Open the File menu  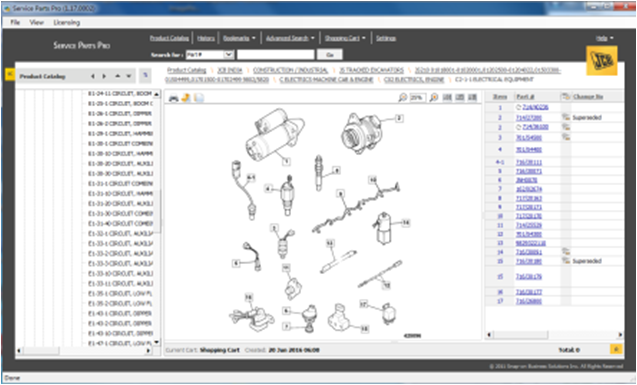click(15, 22)
